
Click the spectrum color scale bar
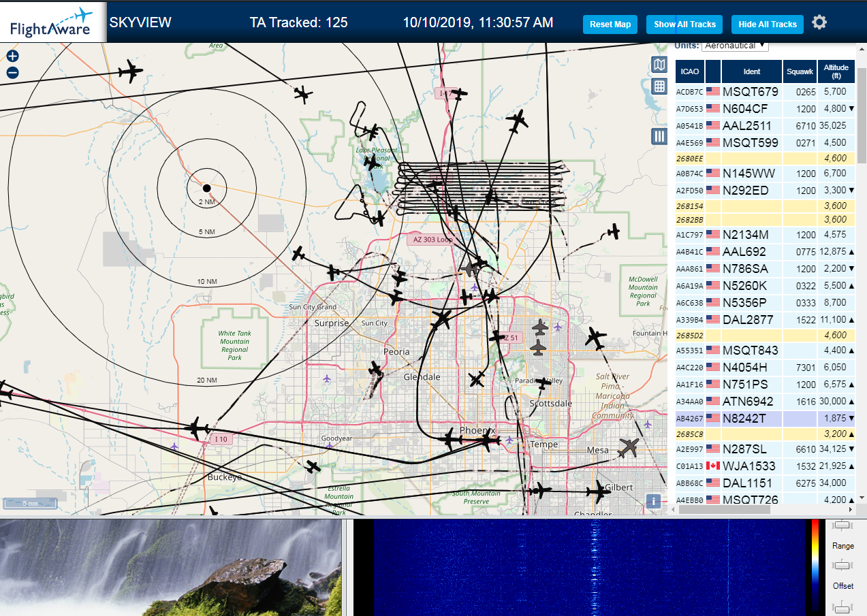(x=815, y=568)
